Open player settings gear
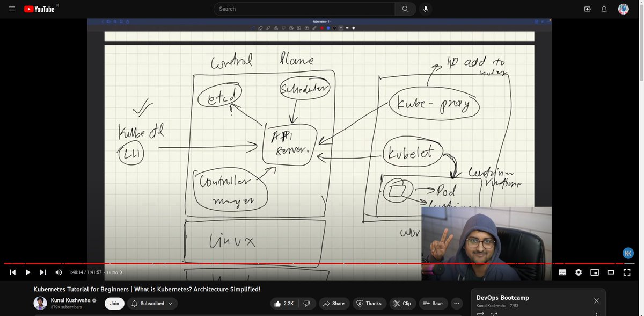 pyautogui.click(x=579, y=272)
